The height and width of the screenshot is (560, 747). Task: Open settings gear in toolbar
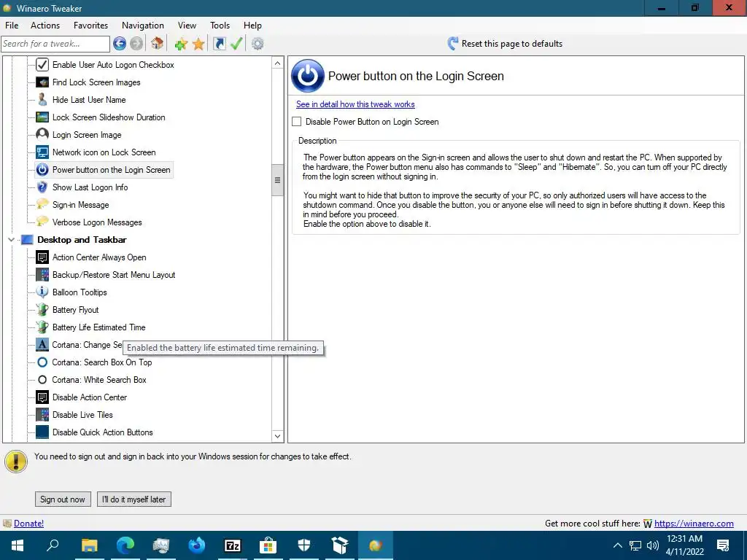[x=258, y=44]
